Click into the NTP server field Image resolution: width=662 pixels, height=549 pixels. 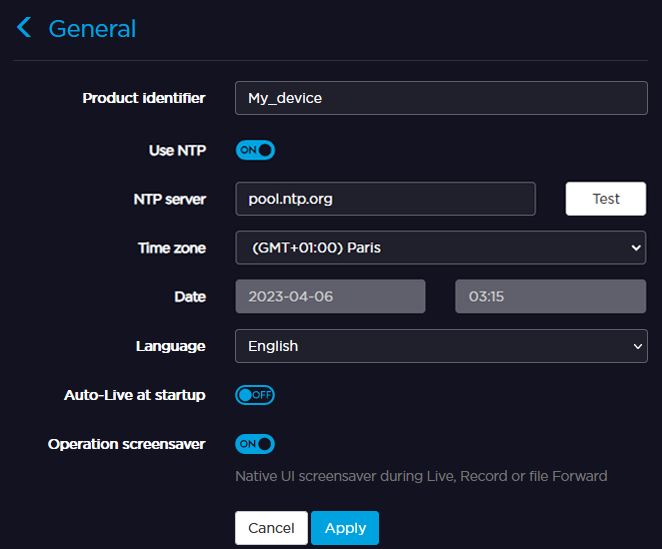click(x=385, y=199)
